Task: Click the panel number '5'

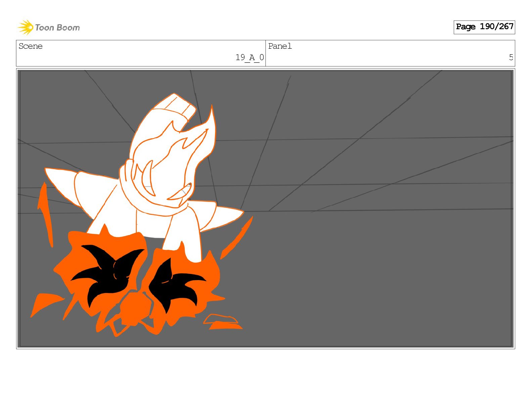Action: click(x=511, y=57)
